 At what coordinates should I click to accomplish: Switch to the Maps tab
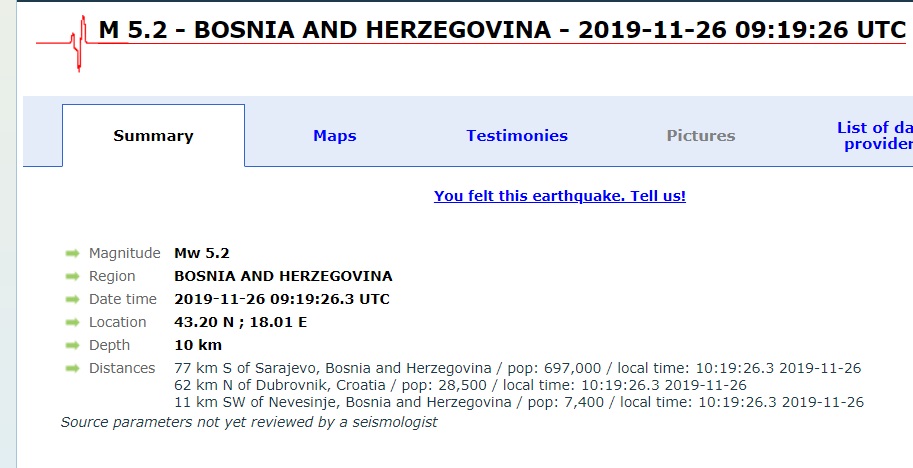pyautogui.click(x=335, y=136)
